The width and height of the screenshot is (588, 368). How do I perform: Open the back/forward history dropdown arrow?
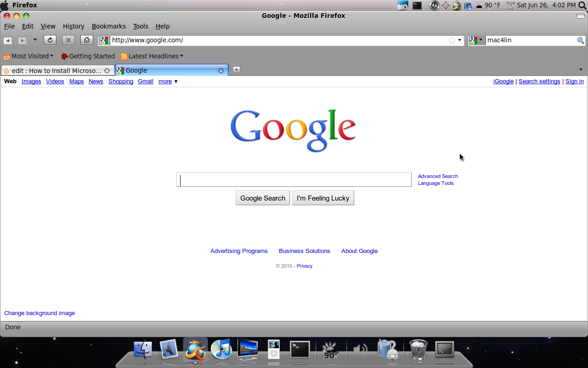pos(35,40)
